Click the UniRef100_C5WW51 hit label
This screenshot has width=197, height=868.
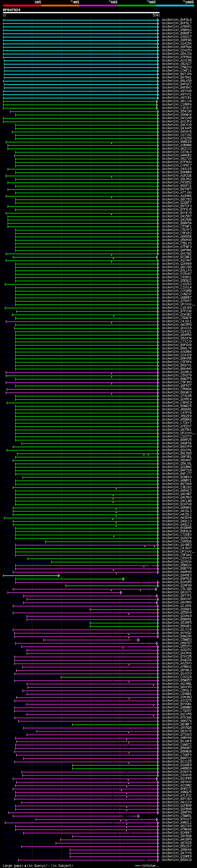coord(176,816)
